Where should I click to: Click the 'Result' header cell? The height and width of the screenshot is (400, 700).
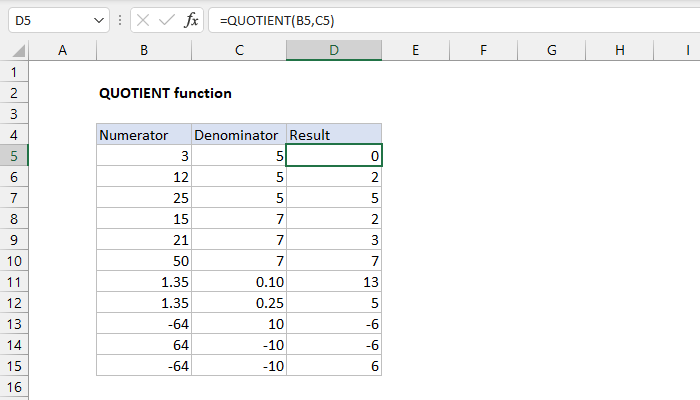click(x=334, y=135)
